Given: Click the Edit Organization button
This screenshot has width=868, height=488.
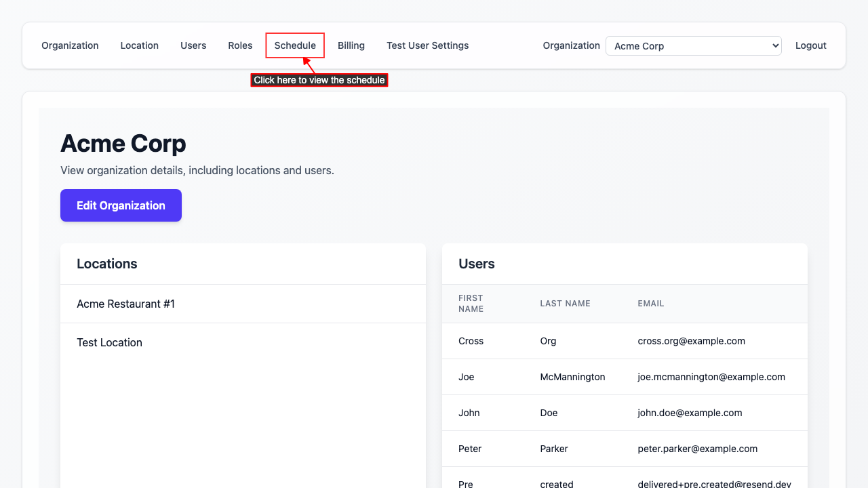Looking at the screenshot, I should point(121,205).
